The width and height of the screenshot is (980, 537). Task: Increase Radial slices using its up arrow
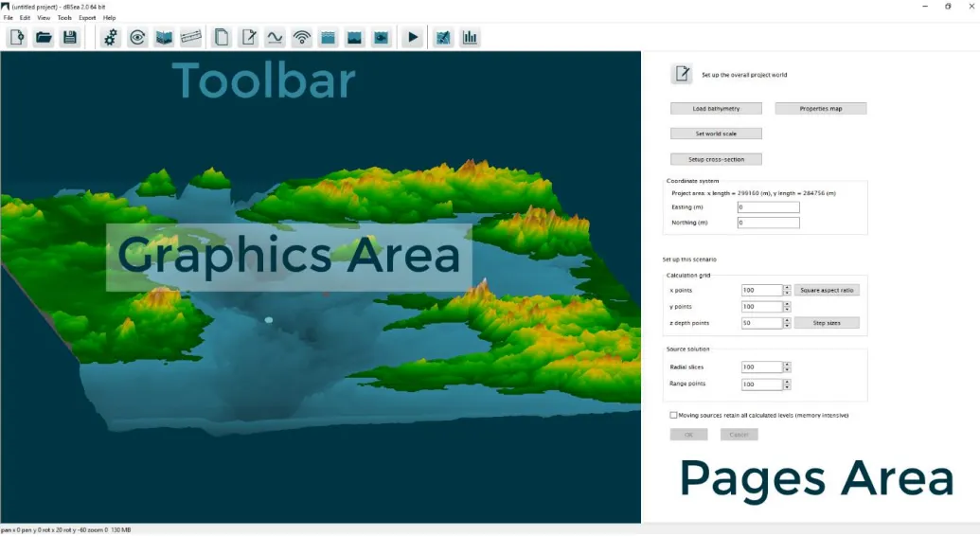coord(787,365)
